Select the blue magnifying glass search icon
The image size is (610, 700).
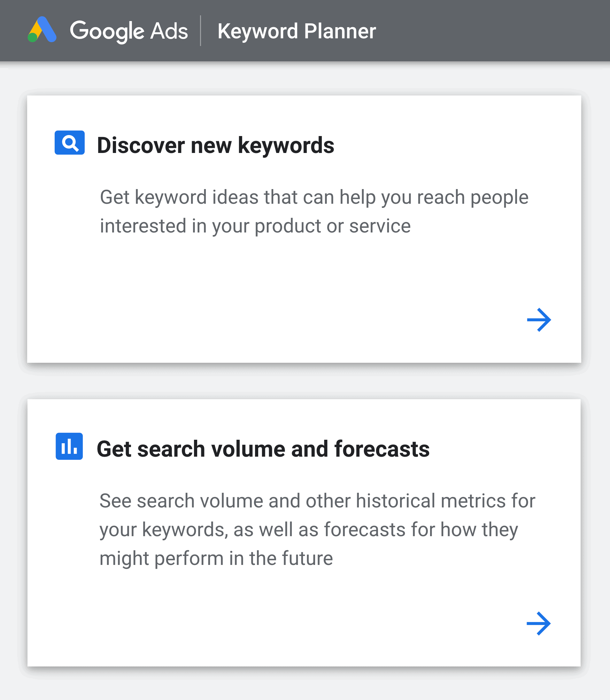tap(70, 142)
